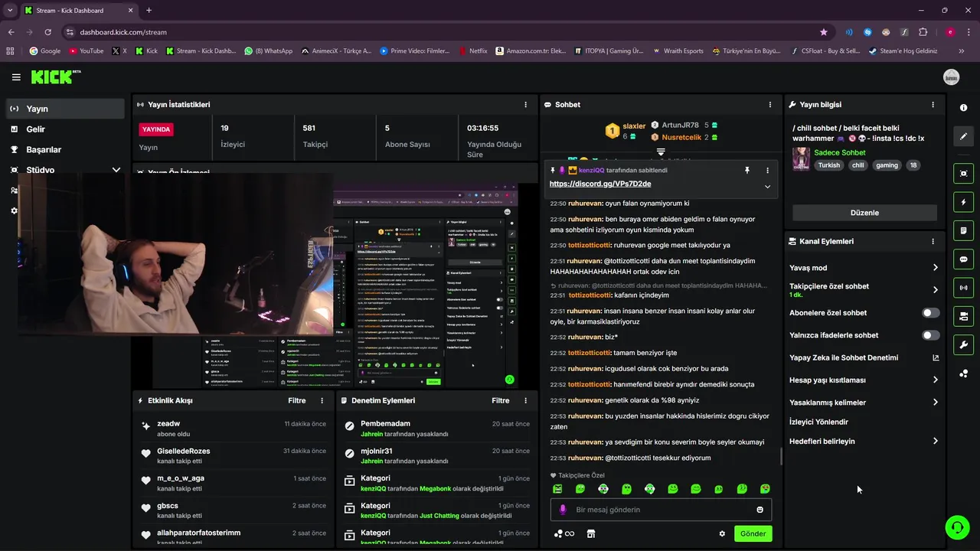
Task: Open the stream preview capture icon in right rail
Action: [x=963, y=174]
